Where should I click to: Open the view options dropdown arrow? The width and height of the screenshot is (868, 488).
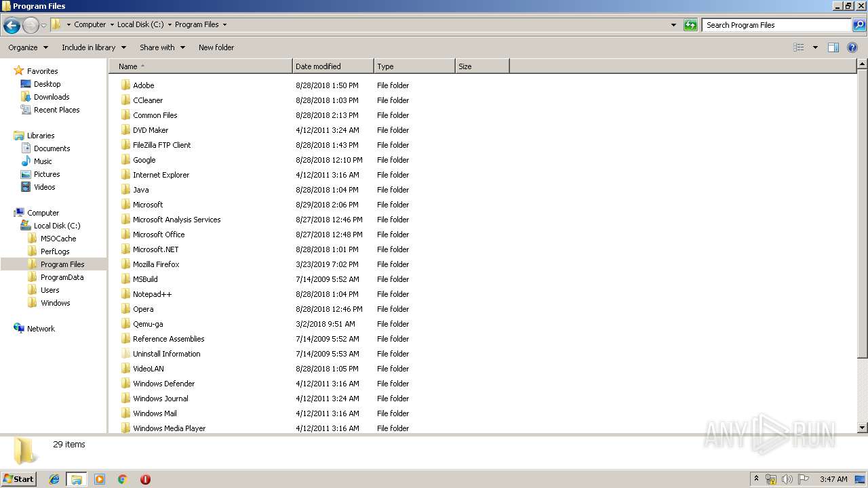point(815,47)
